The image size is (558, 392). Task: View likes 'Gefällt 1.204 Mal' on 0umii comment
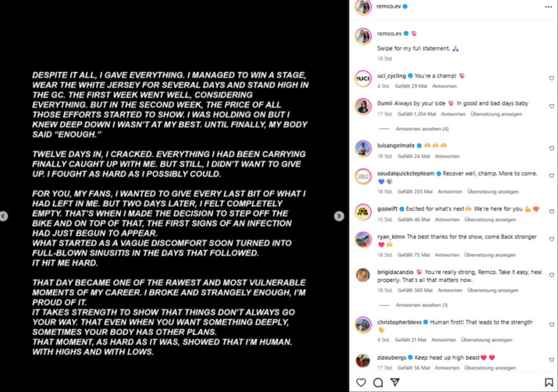coord(417,114)
